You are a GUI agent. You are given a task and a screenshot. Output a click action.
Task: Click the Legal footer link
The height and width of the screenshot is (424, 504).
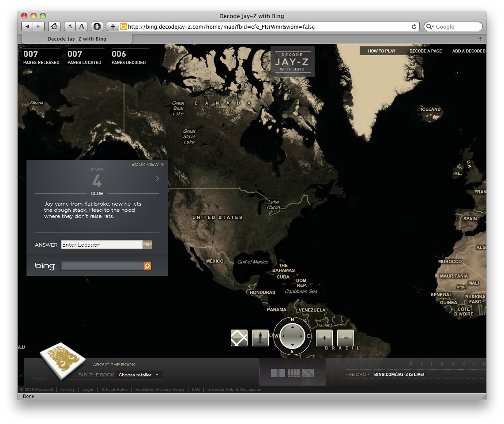click(88, 389)
